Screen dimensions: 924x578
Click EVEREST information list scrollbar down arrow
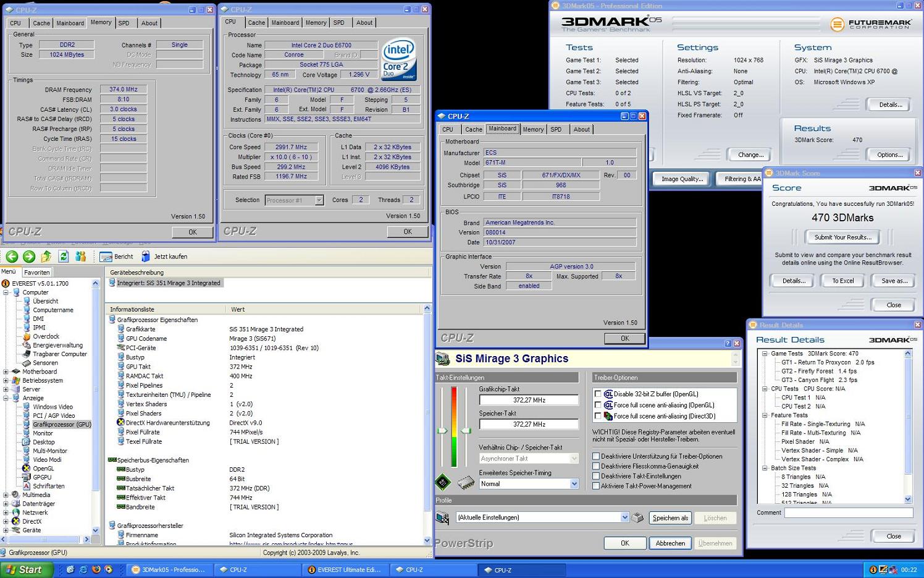coord(427,540)
